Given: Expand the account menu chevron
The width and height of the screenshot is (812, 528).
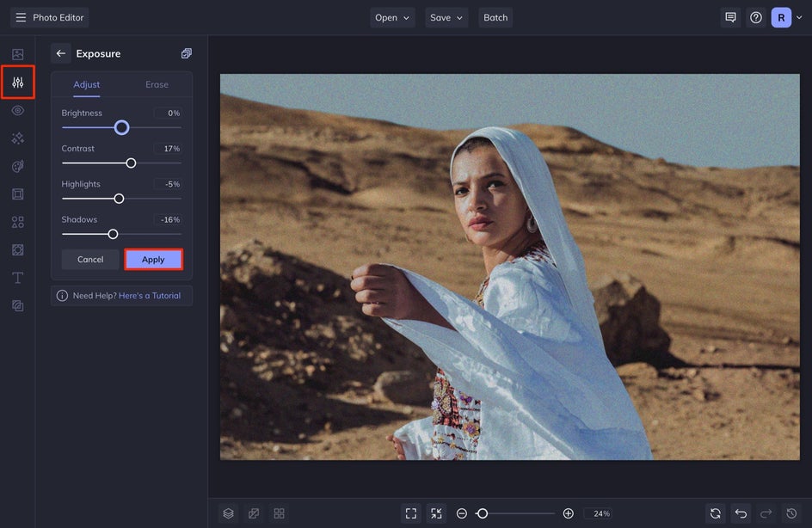Looking at the screenshot, I should 799,17.
